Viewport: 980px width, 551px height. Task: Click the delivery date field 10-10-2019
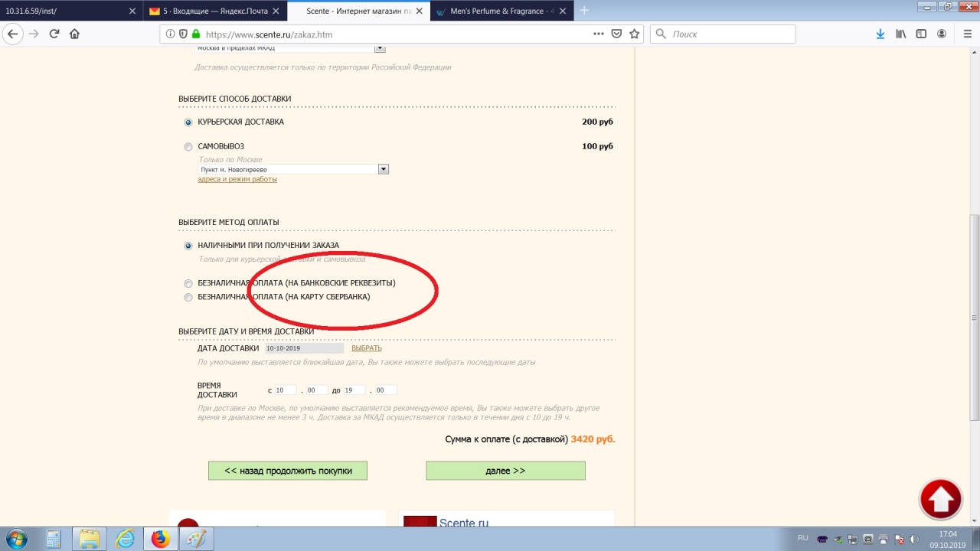pyautogui.click(x=304, y=348)
